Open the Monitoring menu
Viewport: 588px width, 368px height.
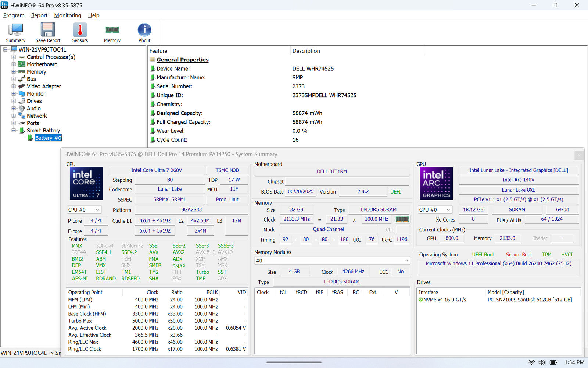[68, 15]
